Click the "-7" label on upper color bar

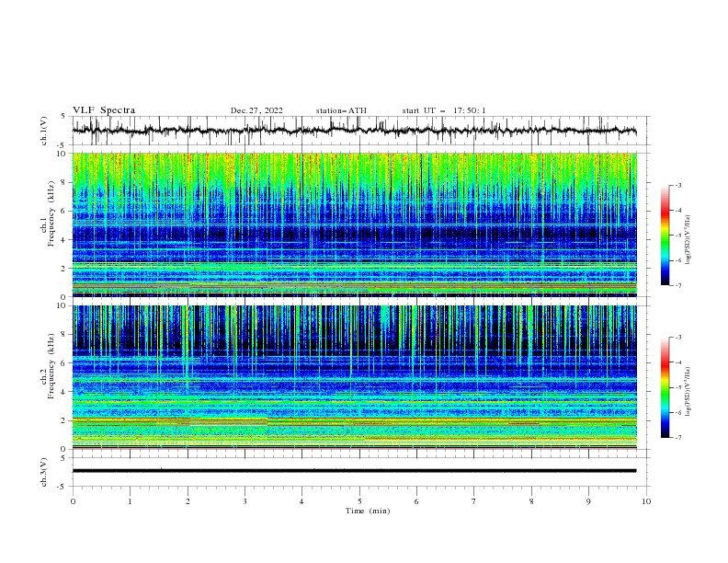coord(678,285)
